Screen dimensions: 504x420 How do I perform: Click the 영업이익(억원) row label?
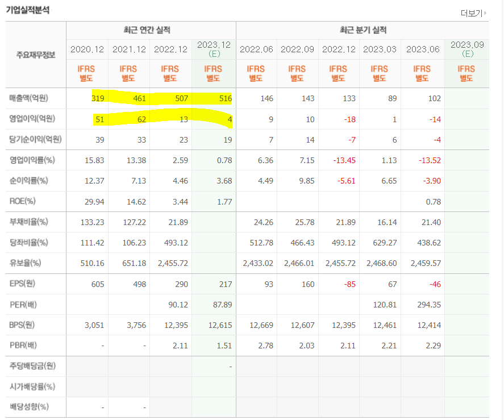click(32, 119)
